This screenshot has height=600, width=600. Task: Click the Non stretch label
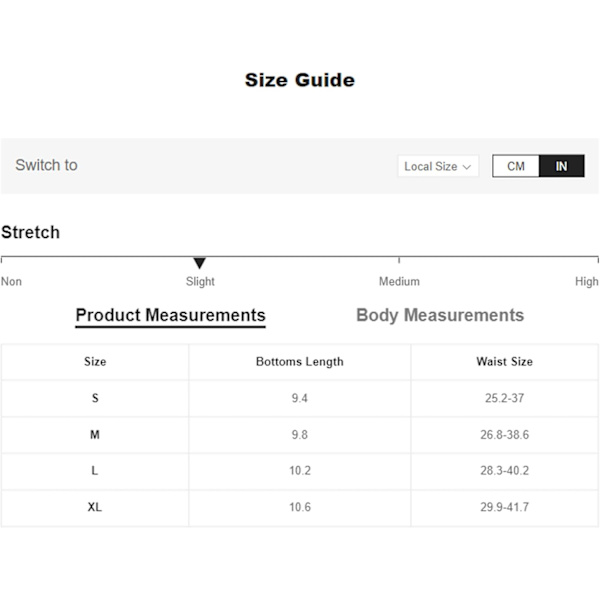point(11,282)
